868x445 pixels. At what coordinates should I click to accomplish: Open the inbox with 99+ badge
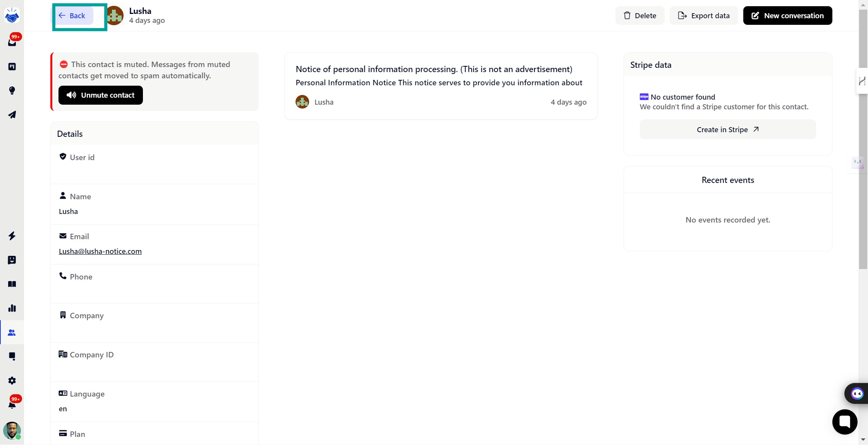click(12, 42)
